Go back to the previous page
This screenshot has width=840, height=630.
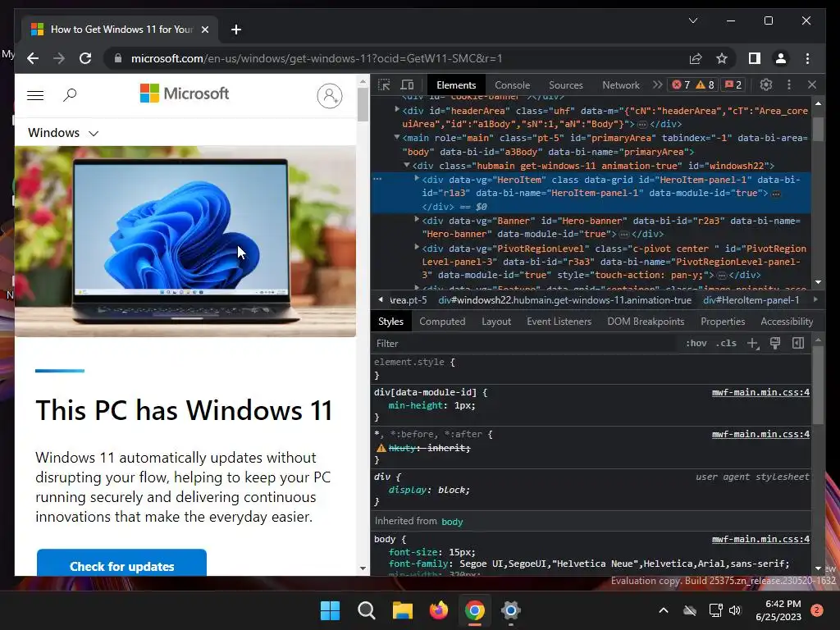pyautogui.click(x=33, y=58)
